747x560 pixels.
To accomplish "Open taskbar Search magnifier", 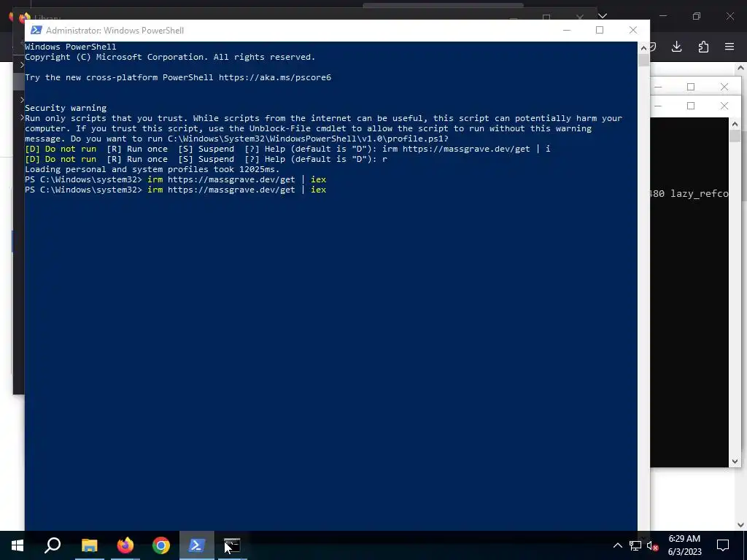I will click(x=53, y=545).
